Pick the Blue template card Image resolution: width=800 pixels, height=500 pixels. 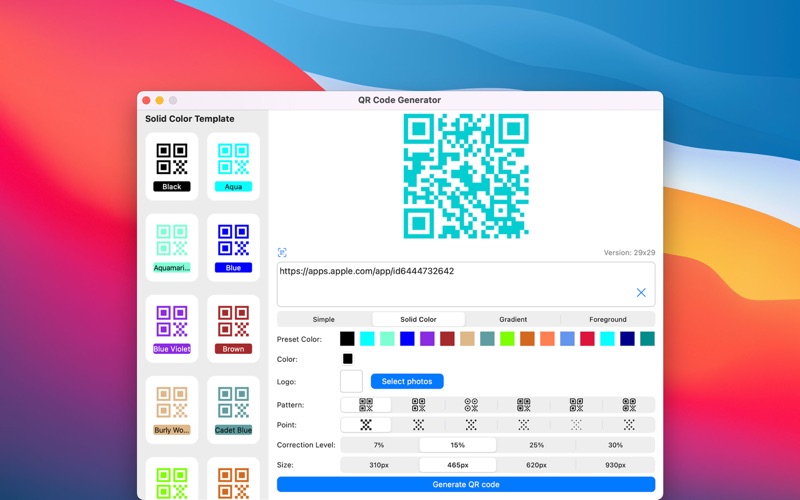pos(233,247)
